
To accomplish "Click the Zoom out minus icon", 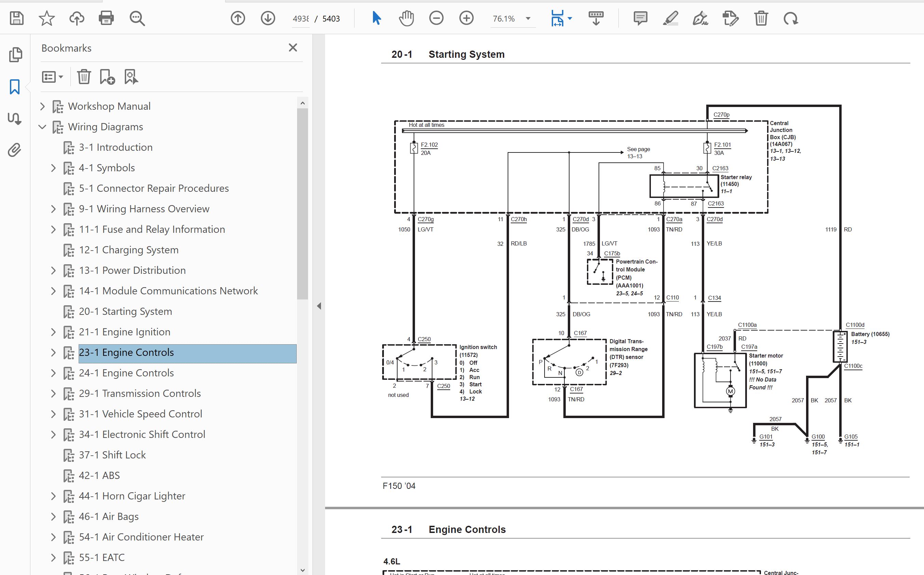I will (x=436, y=18).
